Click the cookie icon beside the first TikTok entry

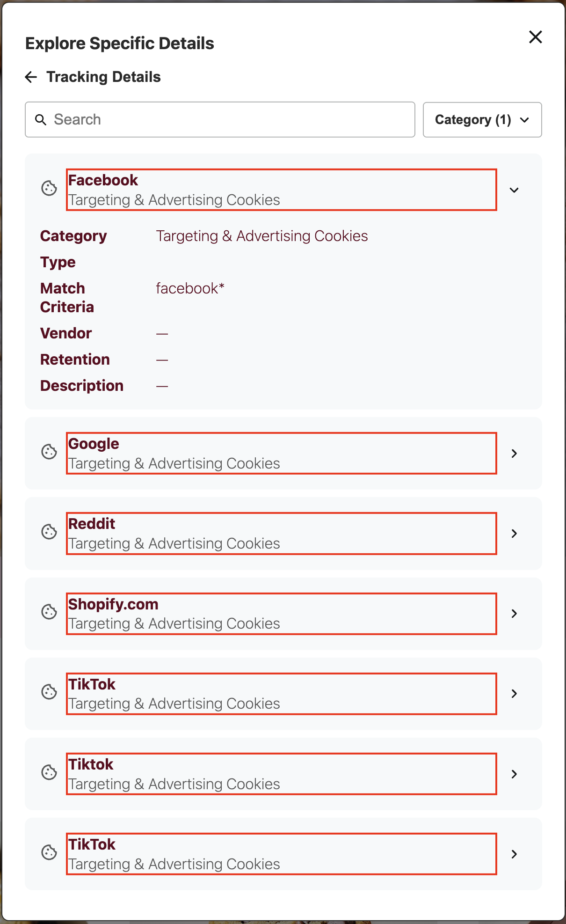[x=49, y=693]
